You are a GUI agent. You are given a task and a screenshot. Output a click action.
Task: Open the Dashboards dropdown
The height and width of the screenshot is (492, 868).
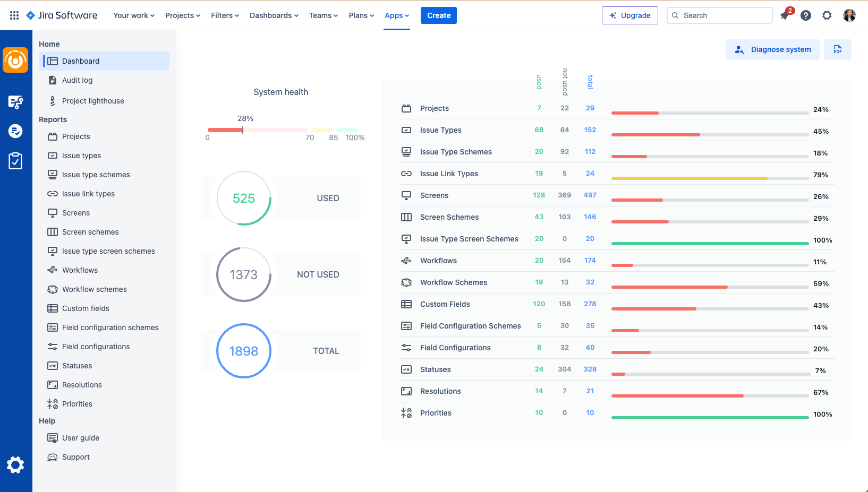pos(274,15)
